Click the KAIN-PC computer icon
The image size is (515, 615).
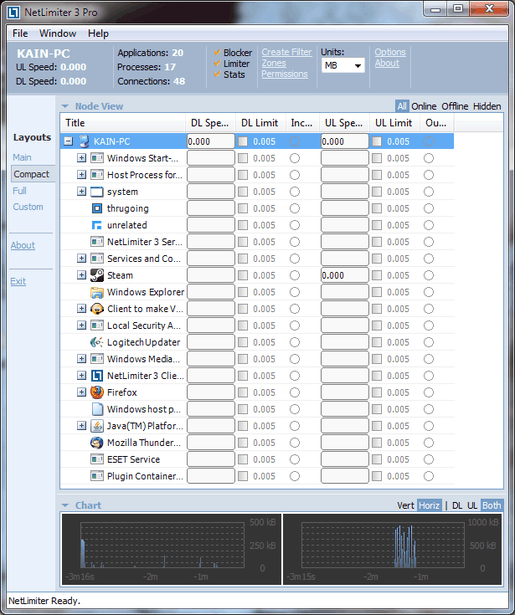coord(83,141)
